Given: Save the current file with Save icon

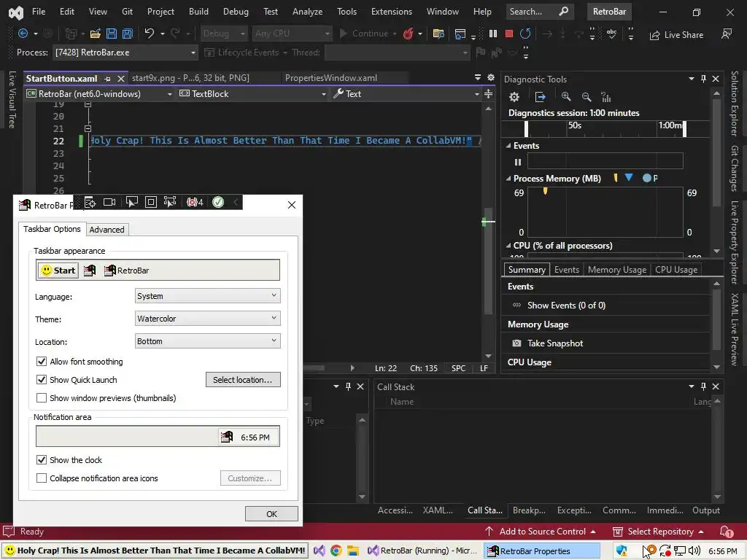Looking at the screenshot, I should 112,34.
